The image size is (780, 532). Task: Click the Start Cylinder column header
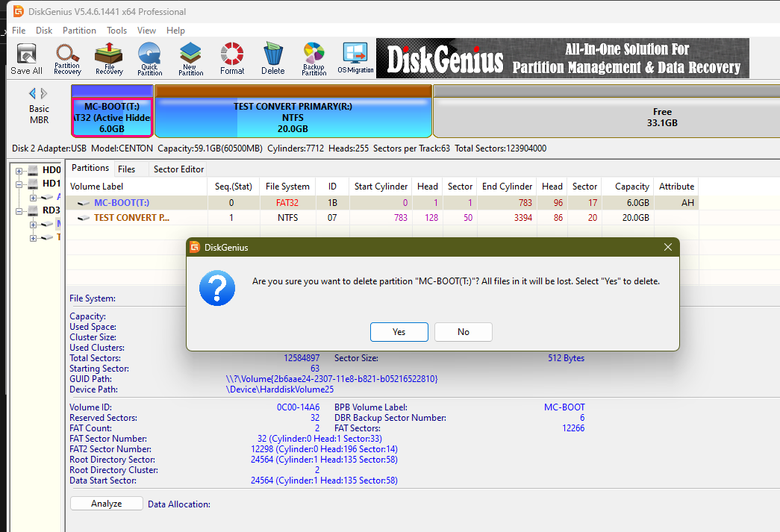(x=381, y=187)
